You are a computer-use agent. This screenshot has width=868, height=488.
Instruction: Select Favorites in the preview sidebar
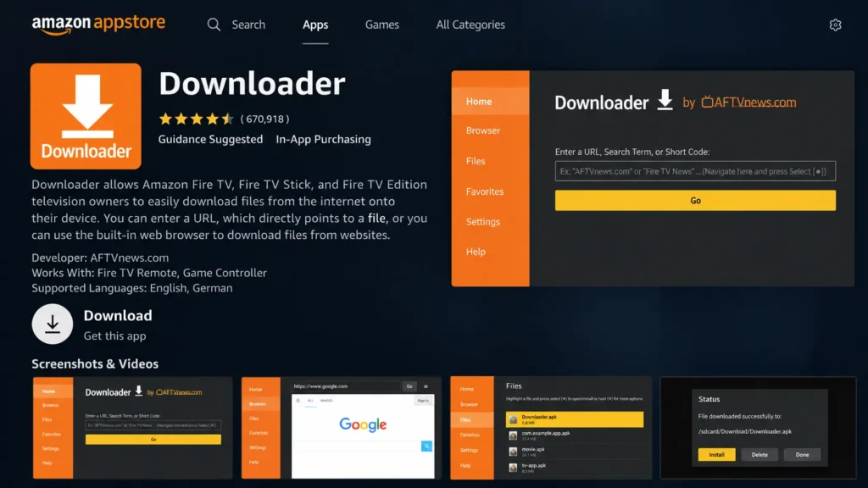coord(485,191)
